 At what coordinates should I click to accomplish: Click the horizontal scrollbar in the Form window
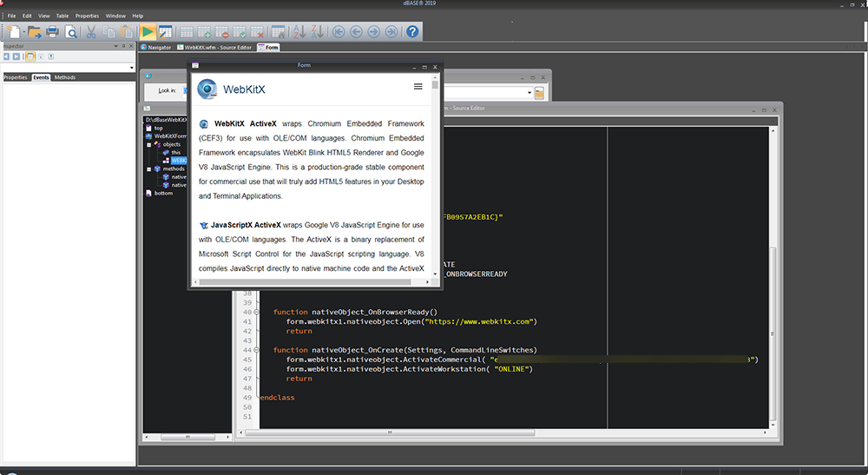point(311,282)
